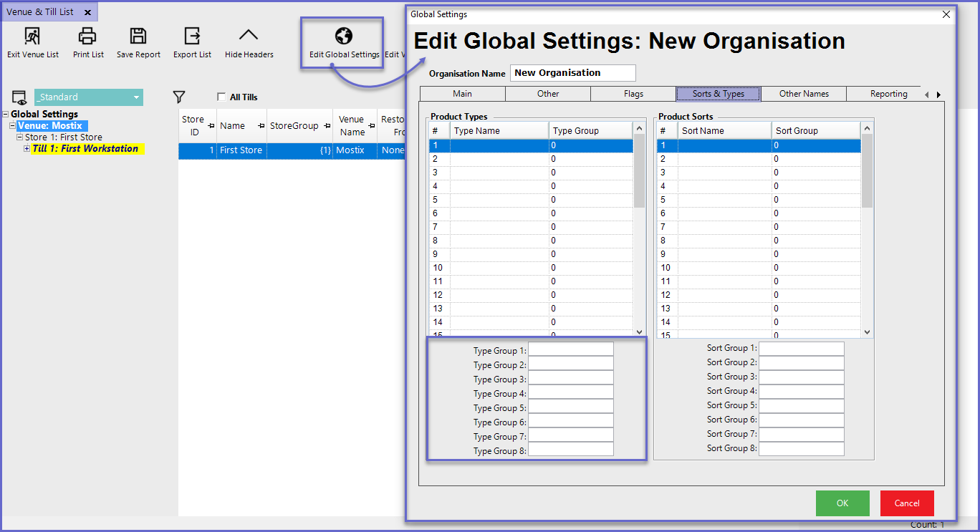Click the Export List icon
This screenshot has height=532, width=980.
192,37
